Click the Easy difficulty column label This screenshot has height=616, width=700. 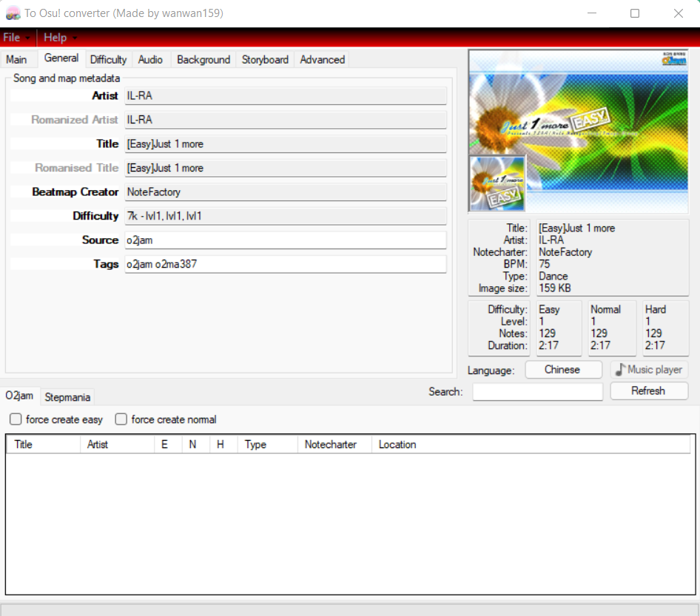point(549,310)
